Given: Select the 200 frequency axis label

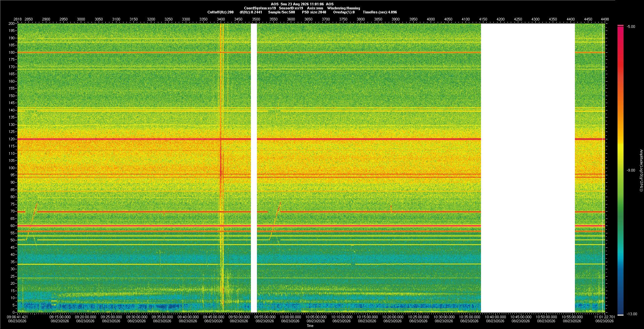Looking at the screenshot, I should pos(12,23).
